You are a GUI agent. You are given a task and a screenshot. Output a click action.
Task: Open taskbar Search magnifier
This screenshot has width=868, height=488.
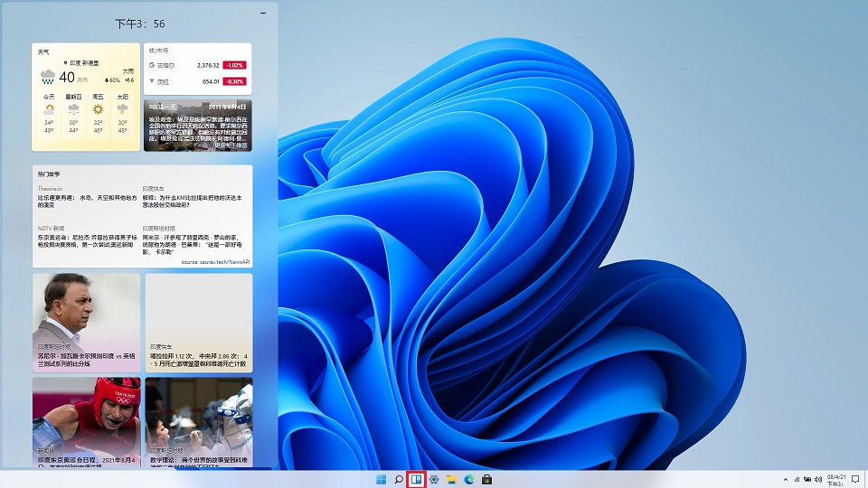[398, 480]
